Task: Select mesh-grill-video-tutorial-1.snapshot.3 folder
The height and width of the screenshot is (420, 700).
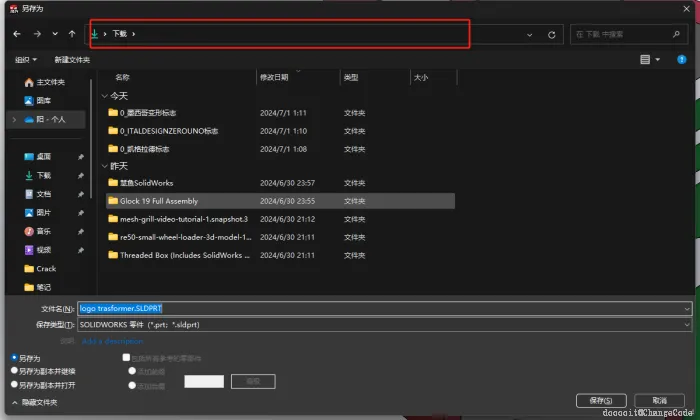Action: click(x=280, y=219)
